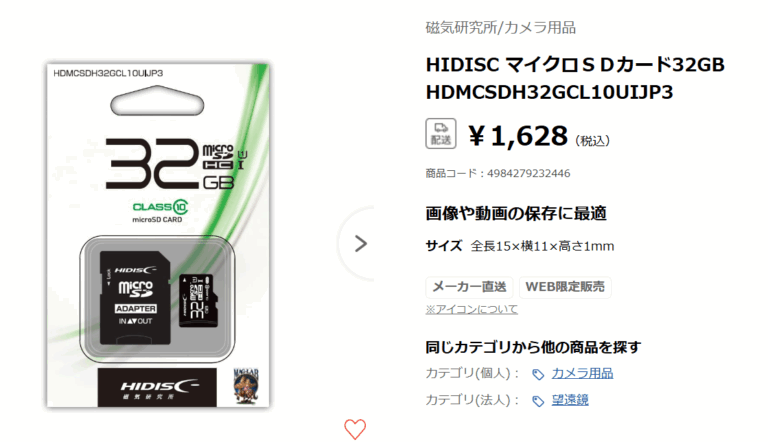Click the 磁気研究所/カメラ用品 breadcrumb text
Screen dimensions: 768x442
pyautogui.click(x=500, y=27)
